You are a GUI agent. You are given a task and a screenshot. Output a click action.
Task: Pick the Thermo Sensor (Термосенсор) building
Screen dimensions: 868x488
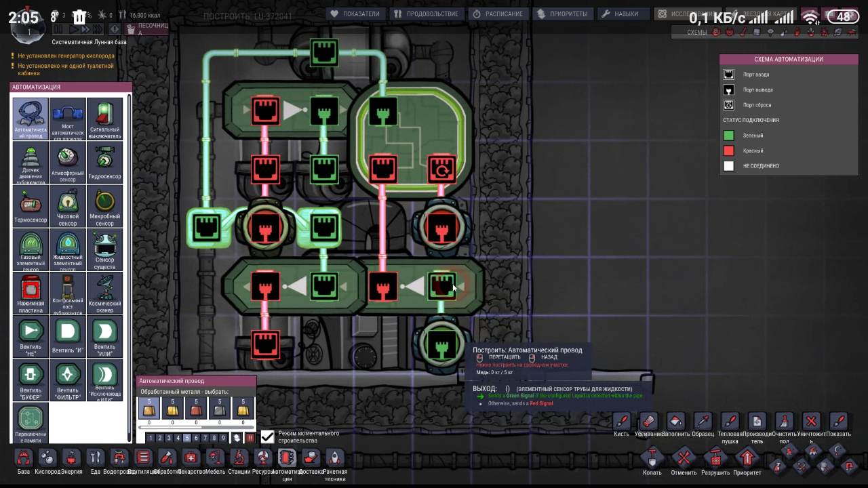click(x=31, y=206)
